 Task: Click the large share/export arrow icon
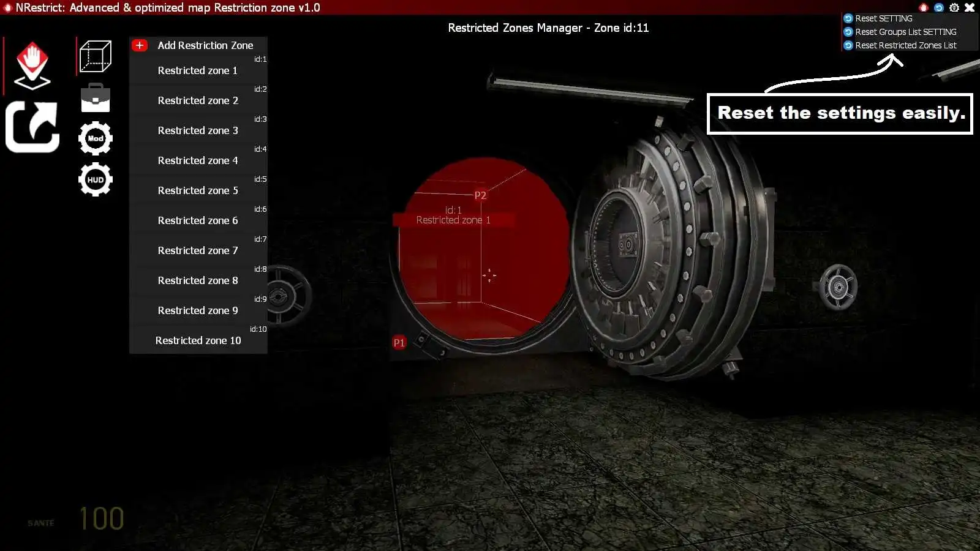click(x=32, y=127)
